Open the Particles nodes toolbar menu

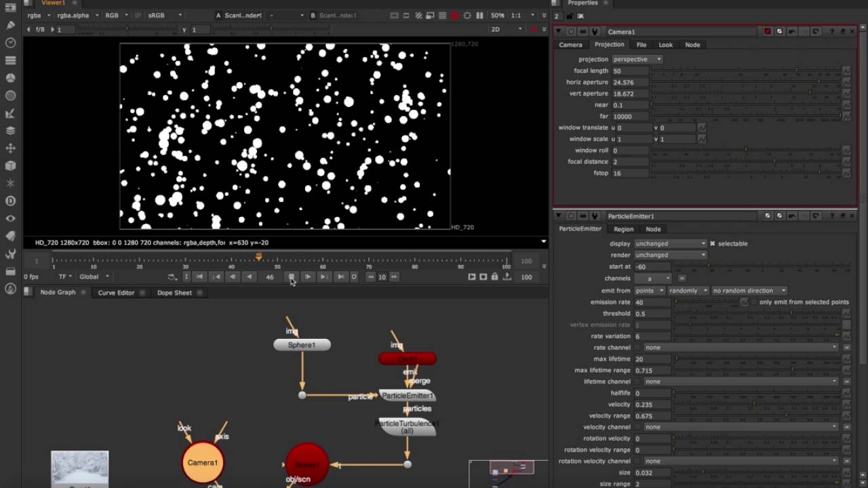10,183
